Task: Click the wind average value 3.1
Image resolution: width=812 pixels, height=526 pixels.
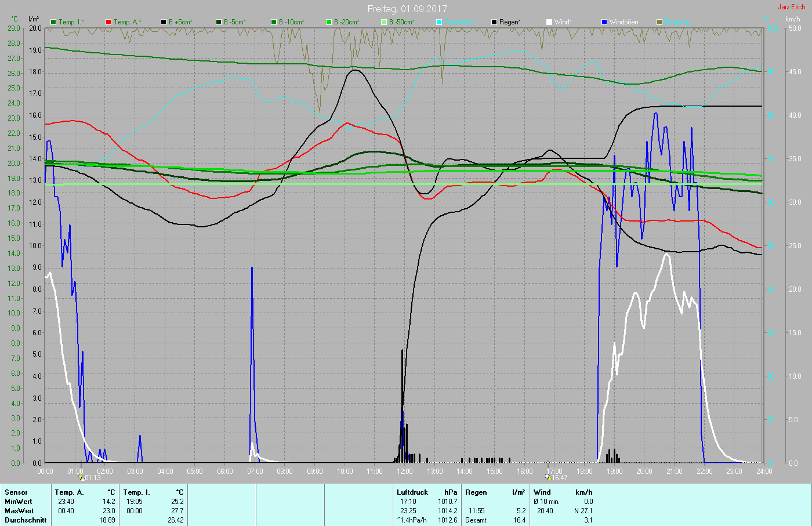Action: [x=588, y=520]
